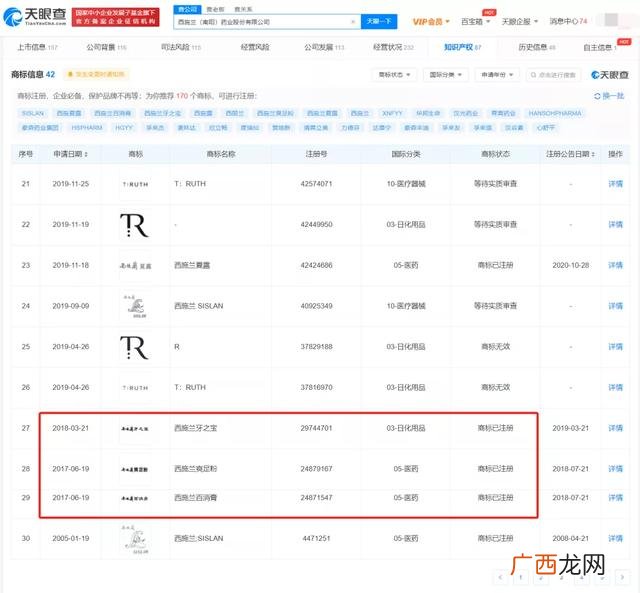Open the 国际分类 filter dropdown
This screenshot has width=640, height=593.
[445, 75]
